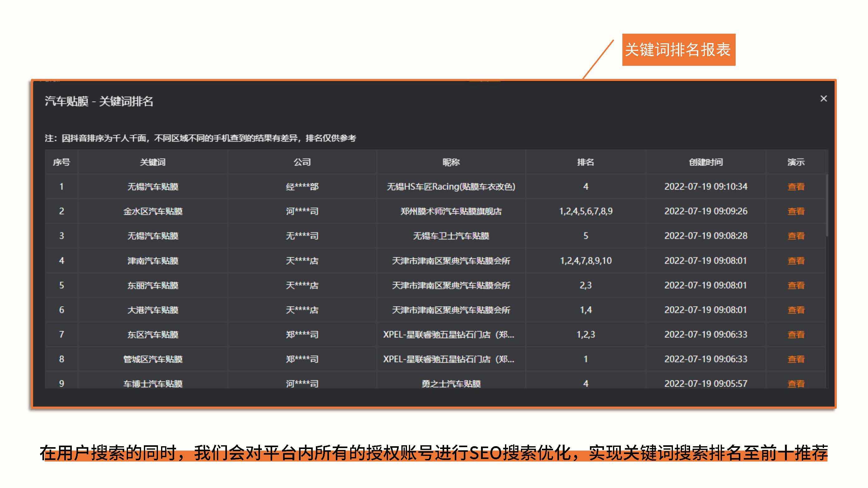Click the note text starting 注：因抖音排序
Screen dimensions: 868x488
coord(200,138)
